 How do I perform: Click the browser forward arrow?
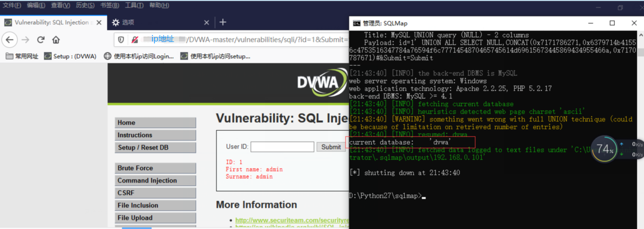[x=26, y=39]
